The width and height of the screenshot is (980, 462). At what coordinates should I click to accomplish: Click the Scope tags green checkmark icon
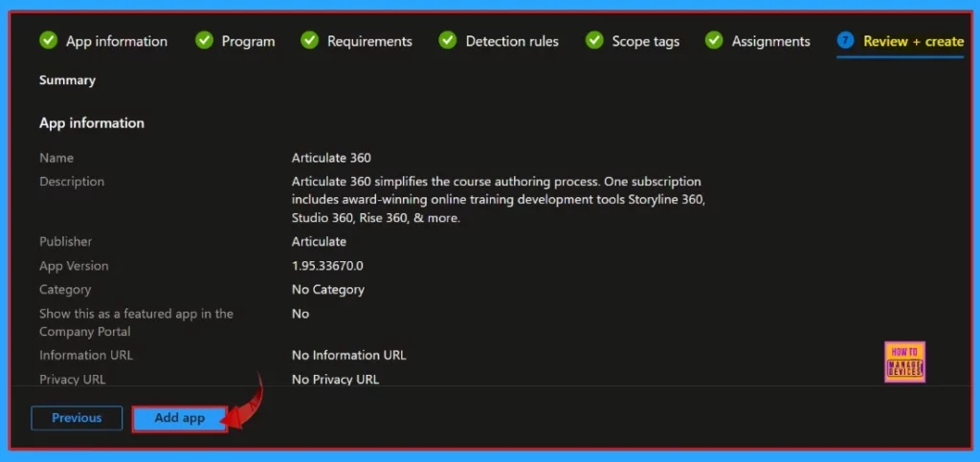pyautogui.click(x=593, y=41)
